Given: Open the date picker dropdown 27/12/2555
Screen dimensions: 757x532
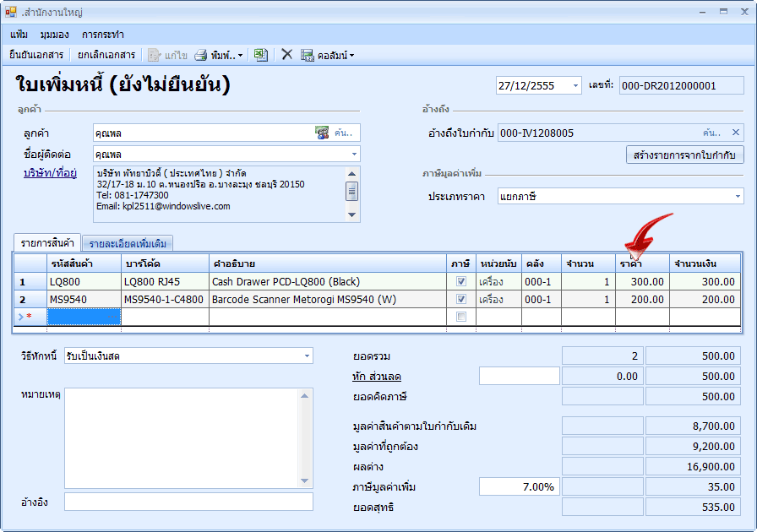Looking at the screenshot, I should coord(575,86).
